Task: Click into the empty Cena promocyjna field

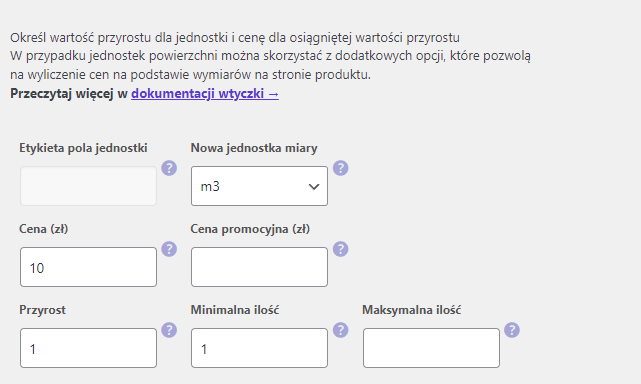Action: (x=259, y=267)
